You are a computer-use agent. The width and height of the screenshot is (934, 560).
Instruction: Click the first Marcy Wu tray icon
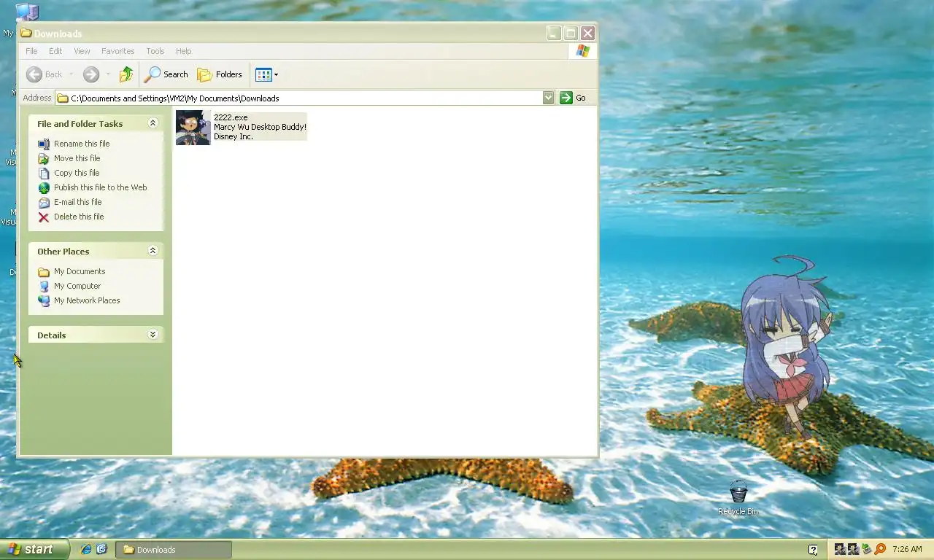[840, 549]
